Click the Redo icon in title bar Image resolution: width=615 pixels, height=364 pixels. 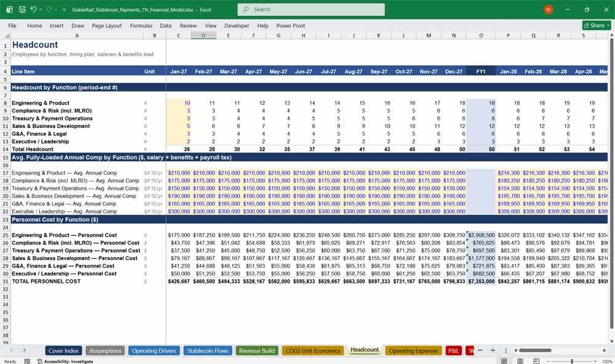[49, 9]
